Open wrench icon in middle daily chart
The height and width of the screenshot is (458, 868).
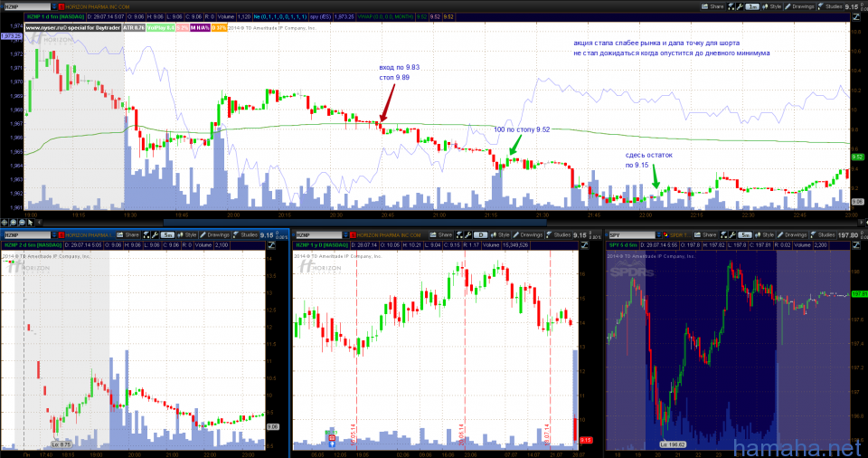[x=468, y=235]
